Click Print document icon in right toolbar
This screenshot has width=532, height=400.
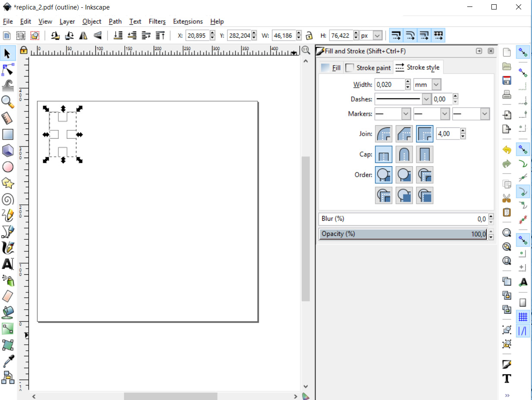coord(507,94)
